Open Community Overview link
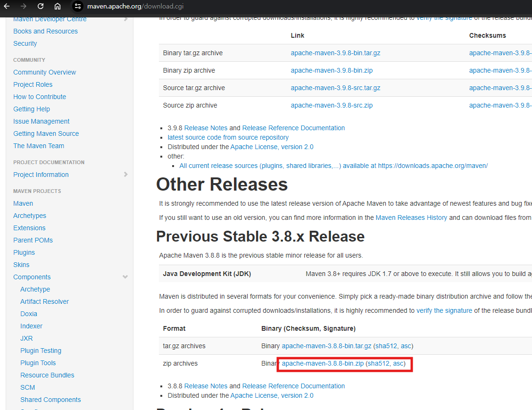The width and height of the screenshot is (532, 410). point(44,72)
